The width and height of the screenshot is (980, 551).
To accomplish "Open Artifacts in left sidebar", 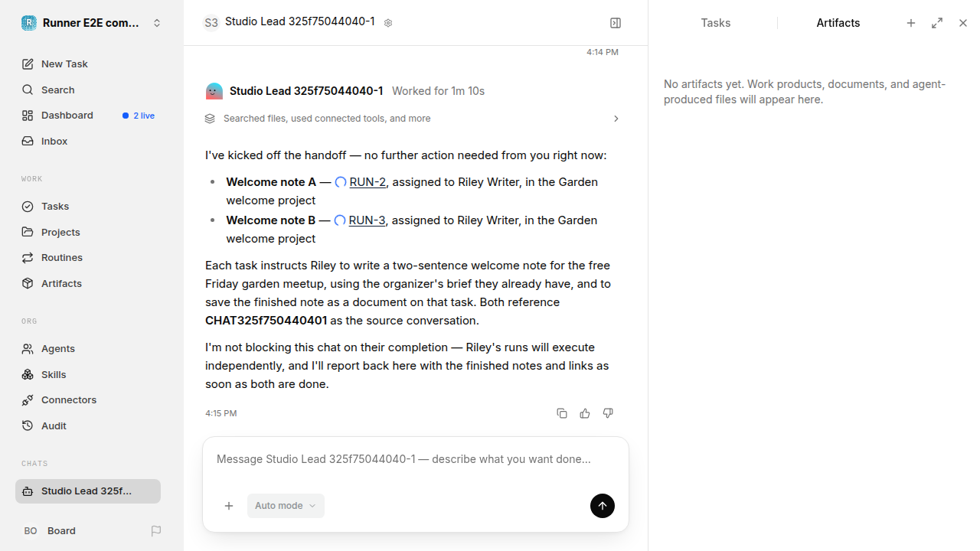I will 88,283.
